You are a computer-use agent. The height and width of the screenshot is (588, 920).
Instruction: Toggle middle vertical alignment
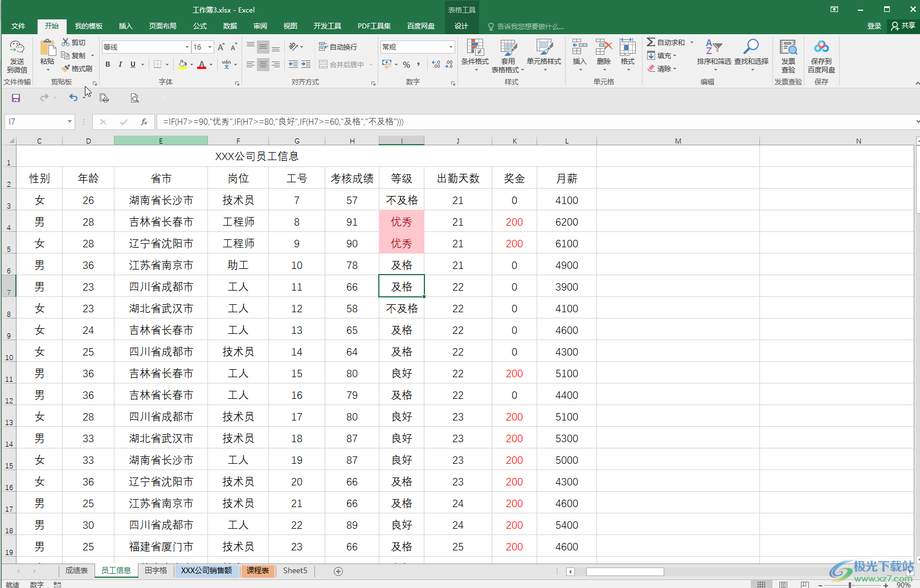tap(263, 47)
